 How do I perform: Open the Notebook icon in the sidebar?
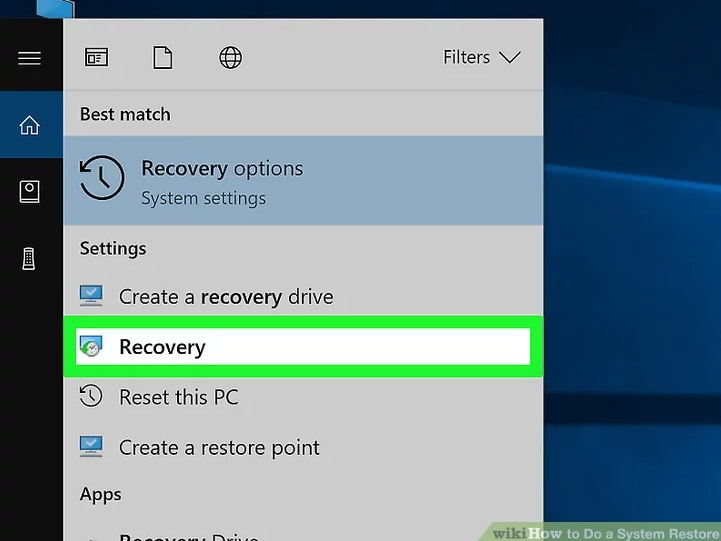point(30,192)
